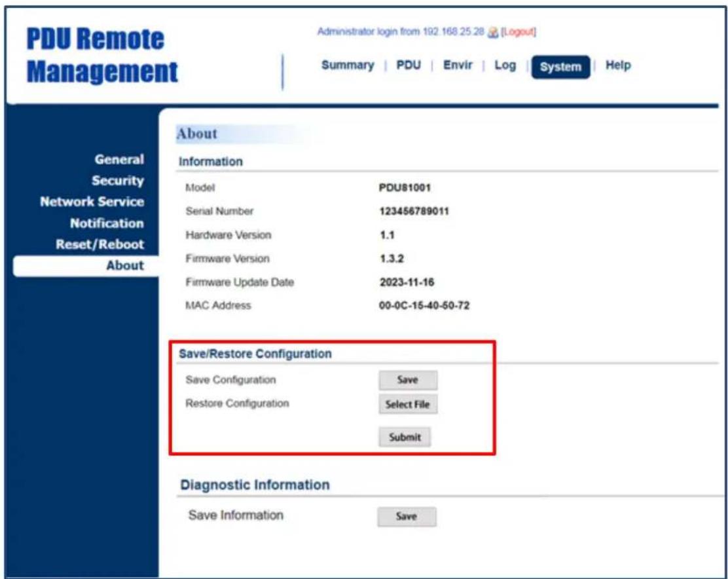The height and width of the screenshot is (579, 728).
Task: Click serial number 123456789011
Action: point(414,212)
